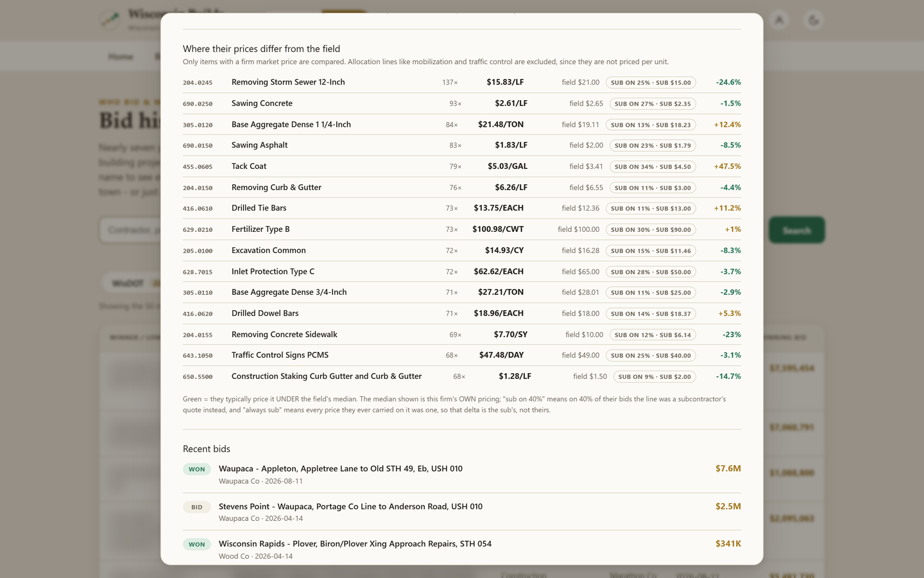Viewport: 924px width, 578px height.
Task: Click the Tack Coat SUB ON 34% badge
Action: (653, 166)
